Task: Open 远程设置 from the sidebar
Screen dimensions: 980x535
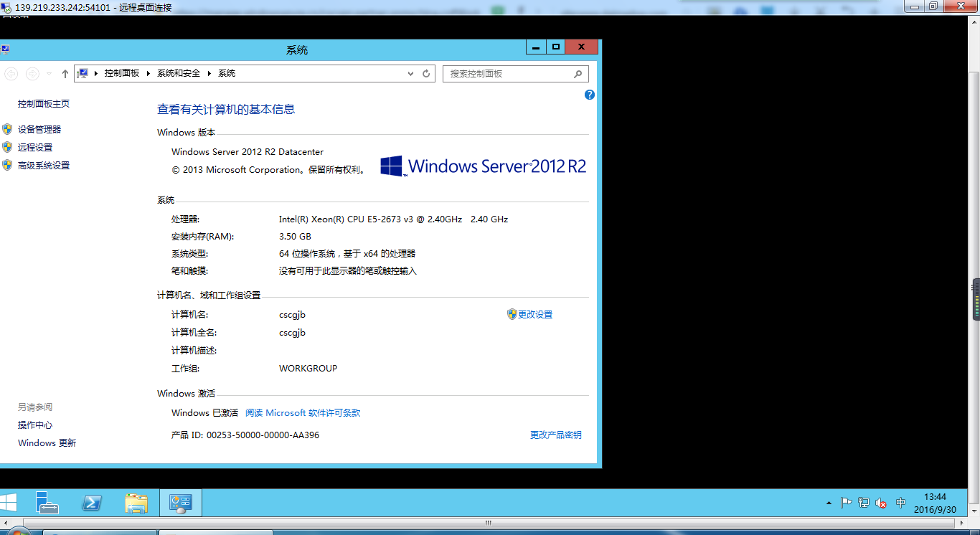Action: point(35,147)
